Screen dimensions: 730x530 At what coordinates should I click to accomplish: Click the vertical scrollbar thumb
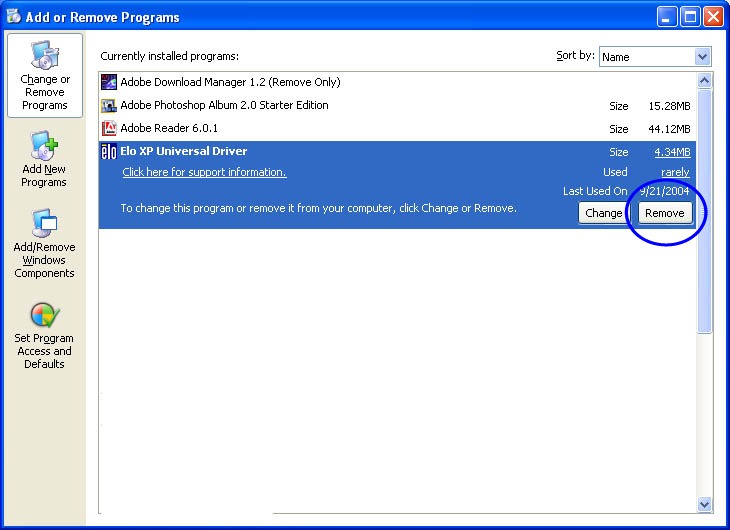pyautogui.click(x=704, y=211)
